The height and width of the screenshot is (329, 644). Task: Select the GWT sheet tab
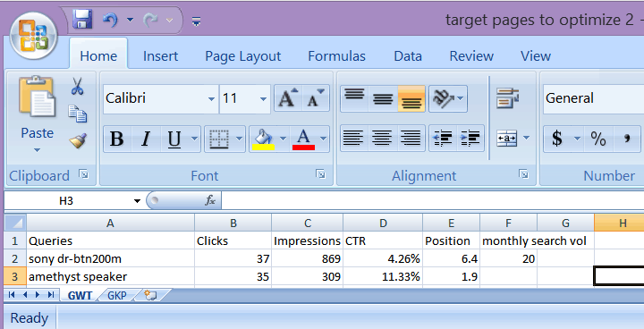(x=80, y=295)
